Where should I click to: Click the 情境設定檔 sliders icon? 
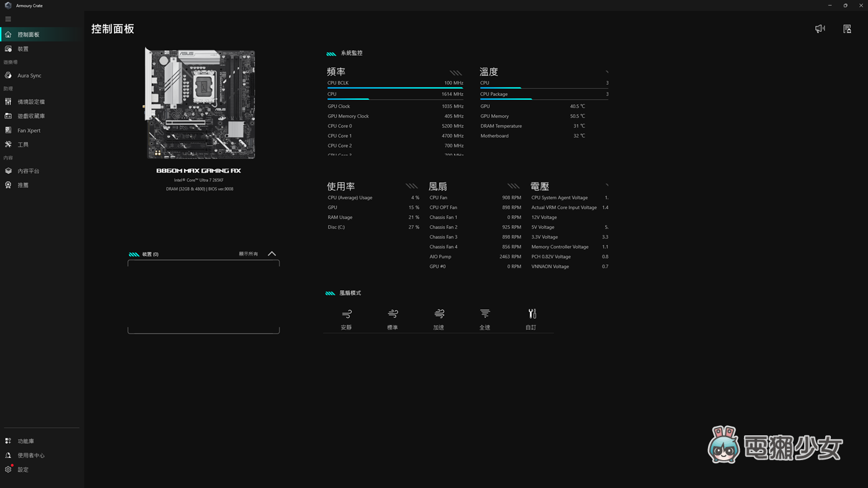(8, 102)
